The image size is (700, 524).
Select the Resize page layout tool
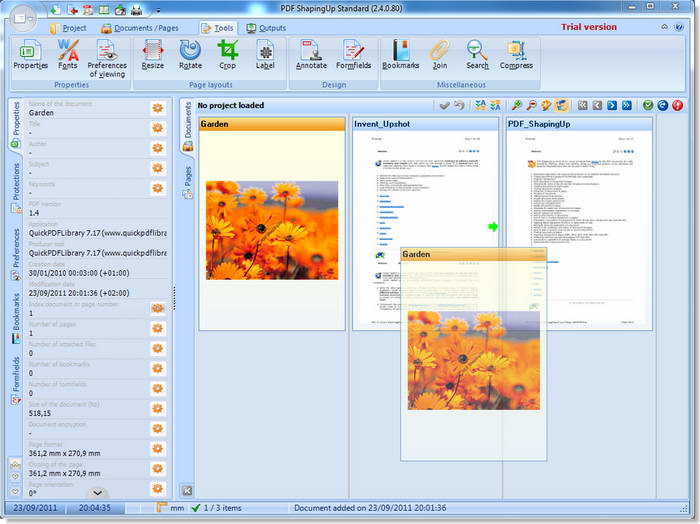tap(153, 55)
